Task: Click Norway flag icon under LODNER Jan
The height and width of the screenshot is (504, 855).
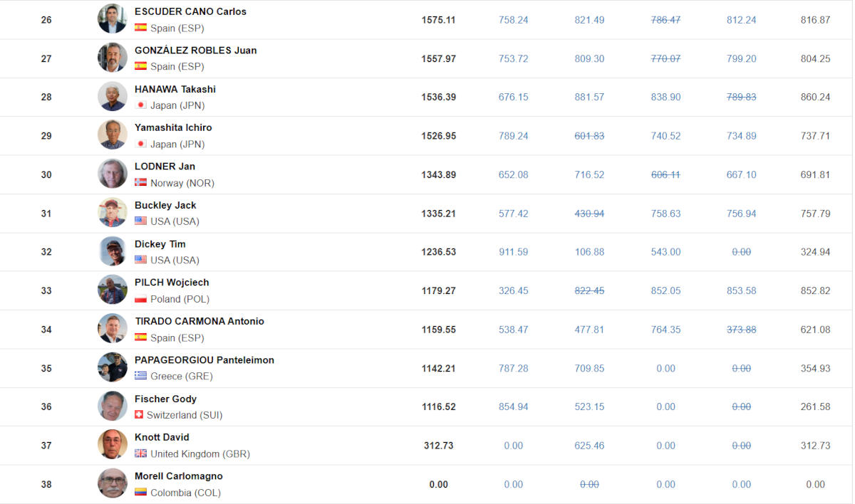Action: (140, 183)
